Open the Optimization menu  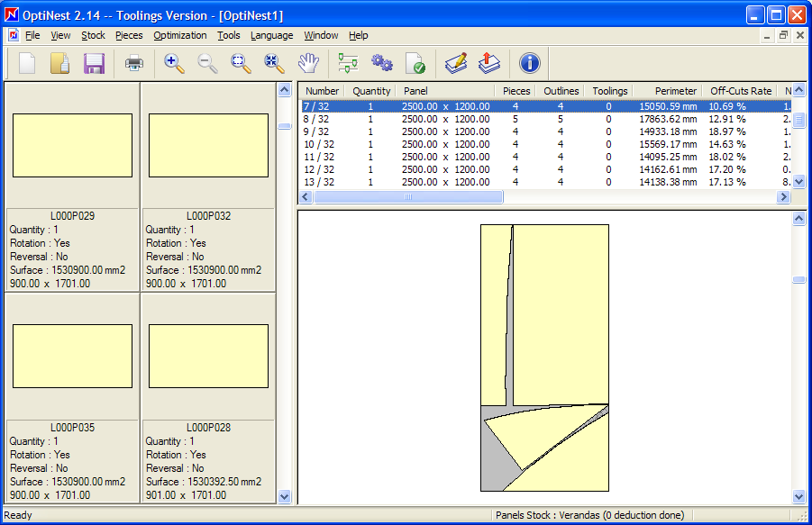(x=180, y=35)
